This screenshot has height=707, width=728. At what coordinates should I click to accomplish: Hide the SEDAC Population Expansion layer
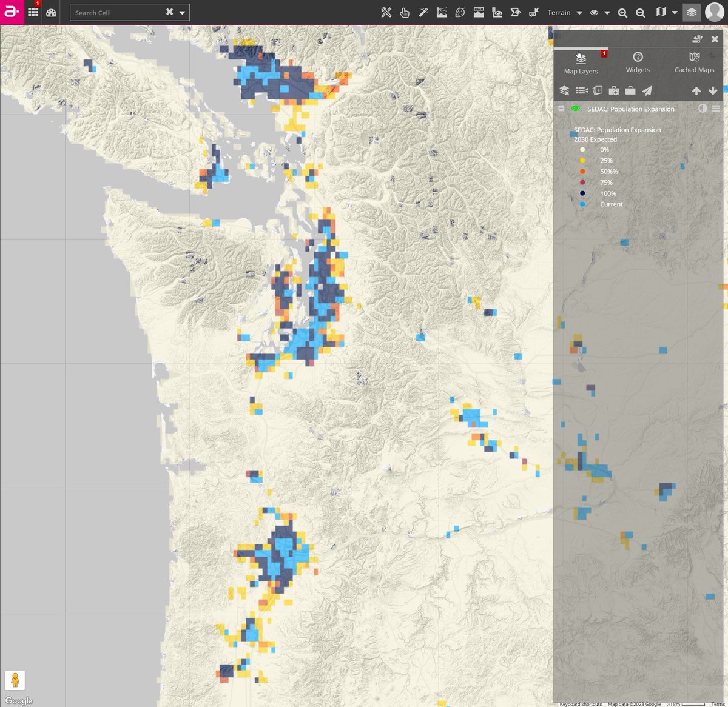pos(575,109)
